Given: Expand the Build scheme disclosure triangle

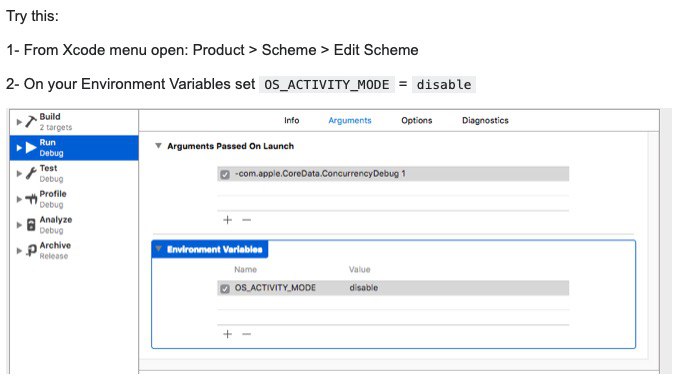Looking at the screenshot, I should point(19,122).
